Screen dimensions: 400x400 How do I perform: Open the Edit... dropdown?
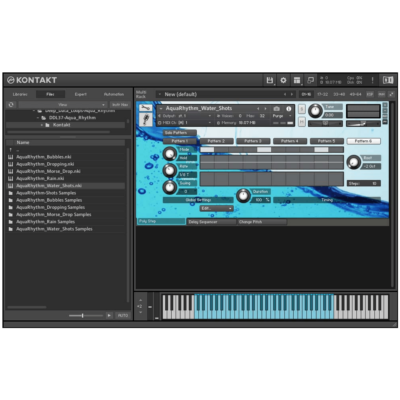point(216,208)
